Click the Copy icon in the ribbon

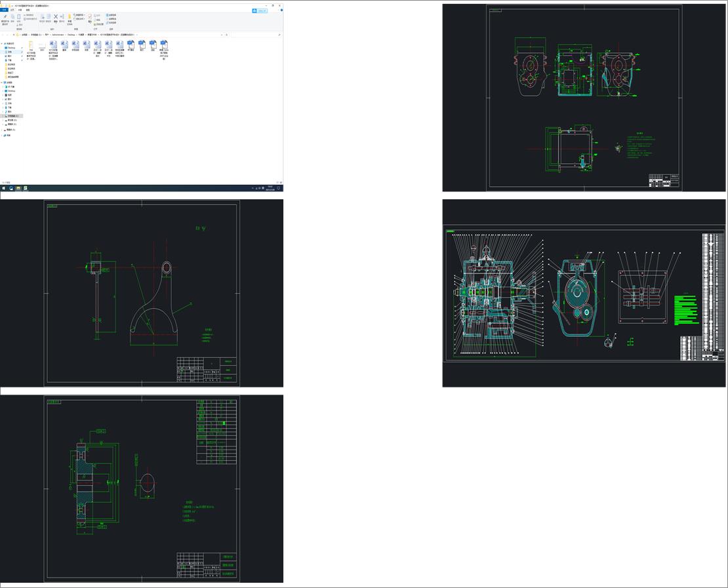(12, 16)
